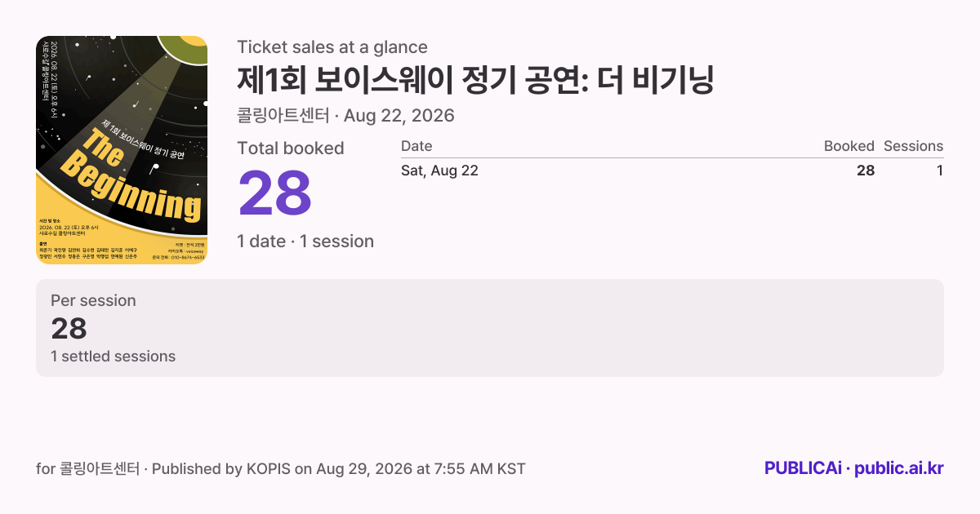The image size is (980, 514).
Task: Click the Per session label
Action: [93, 300]
